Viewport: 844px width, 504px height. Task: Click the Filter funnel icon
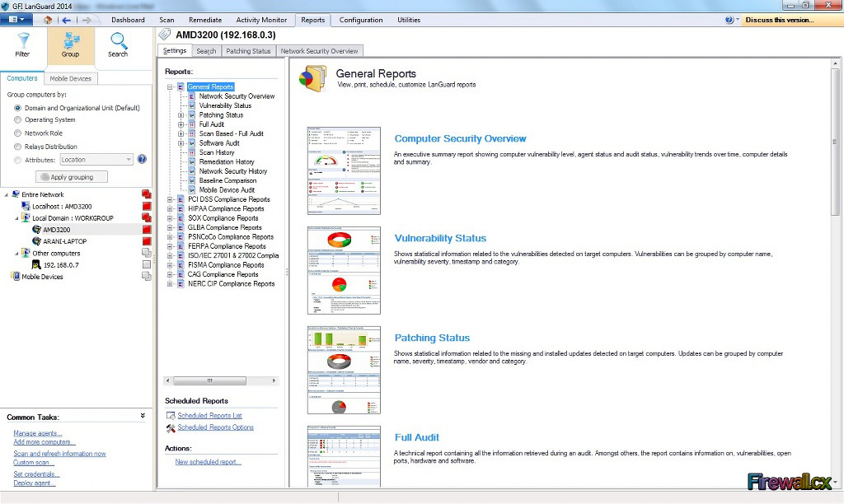coord(23,40)
